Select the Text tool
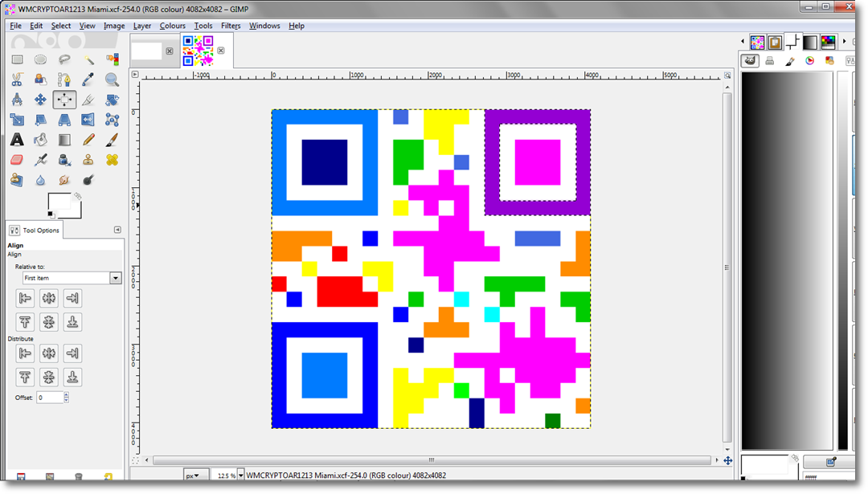Image resolution: width=868 pixels, height=494 pixels. point(17,140)
